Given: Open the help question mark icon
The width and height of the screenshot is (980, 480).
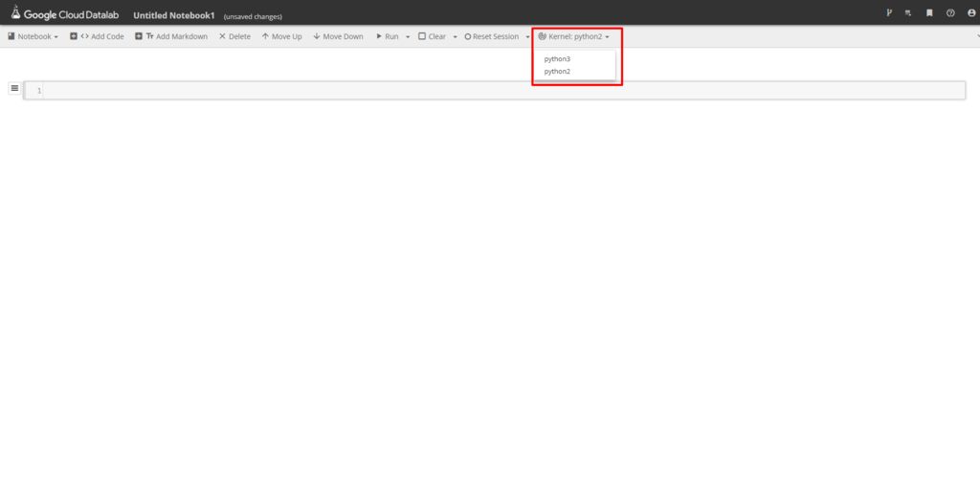Looking at the screenshot, I should [x=950, y=12].
